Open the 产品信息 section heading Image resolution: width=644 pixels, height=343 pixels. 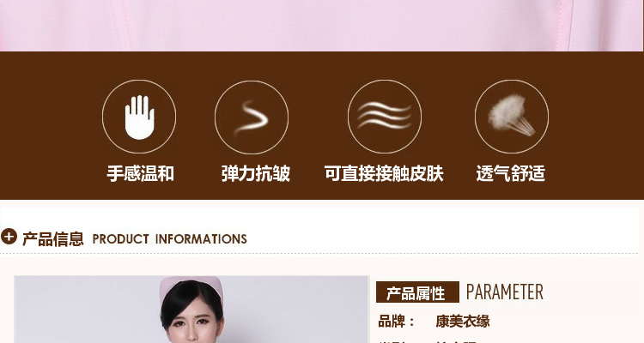[53, 238]
